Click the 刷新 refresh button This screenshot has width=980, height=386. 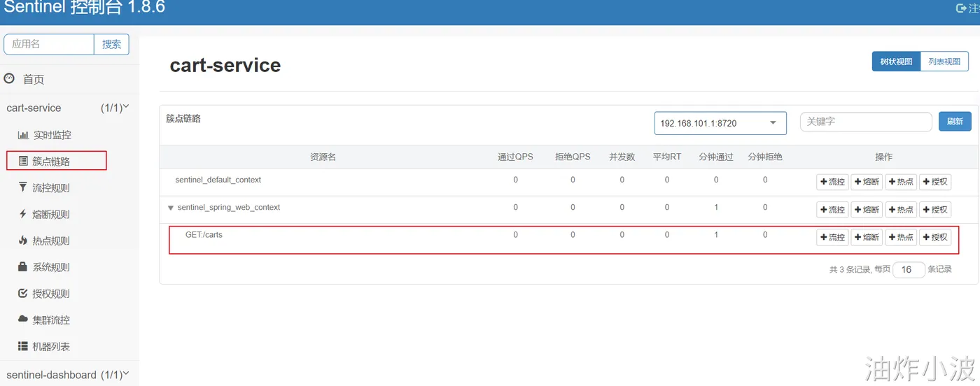pos(955,122)
